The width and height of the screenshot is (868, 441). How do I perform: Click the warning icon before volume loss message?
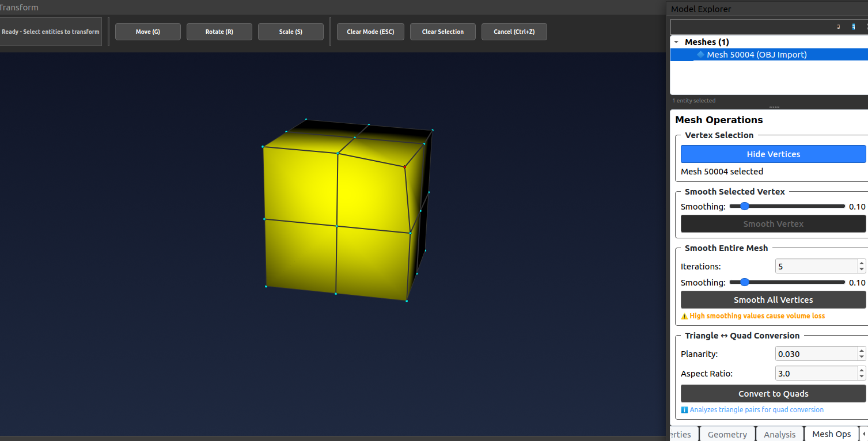pyautogui.click(x=684, y=315)
